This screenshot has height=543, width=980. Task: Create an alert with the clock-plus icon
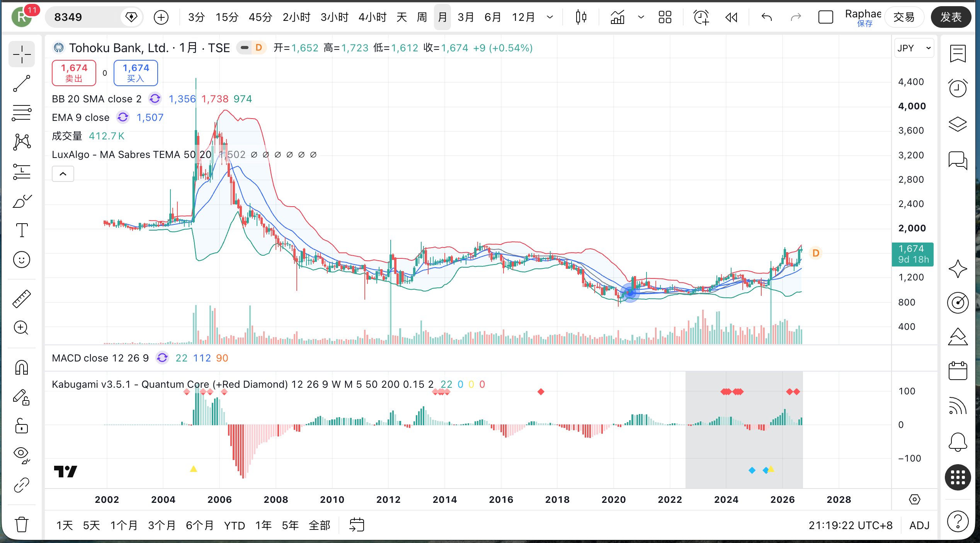coord(701,17)
